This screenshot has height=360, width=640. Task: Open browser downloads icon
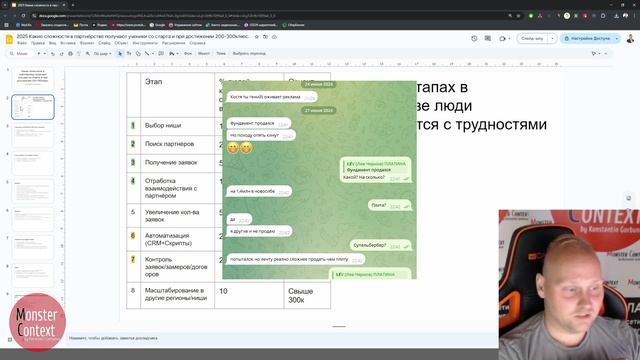[616, 16]
